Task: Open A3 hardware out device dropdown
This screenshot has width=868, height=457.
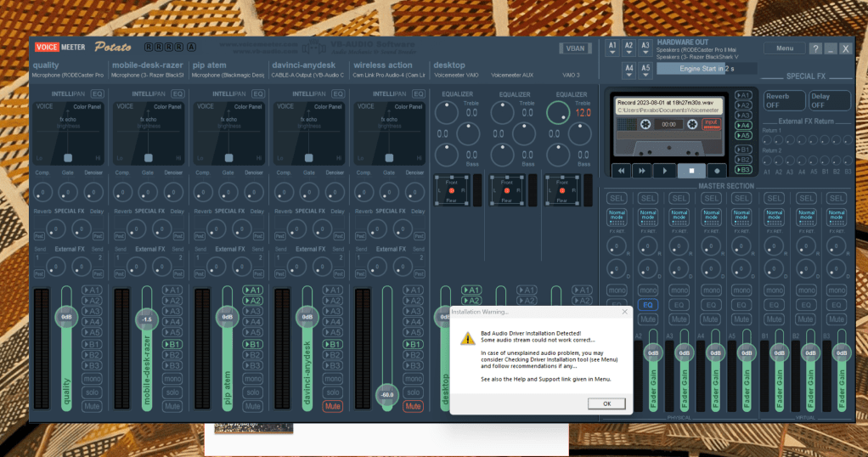Action: coord(645,48)
